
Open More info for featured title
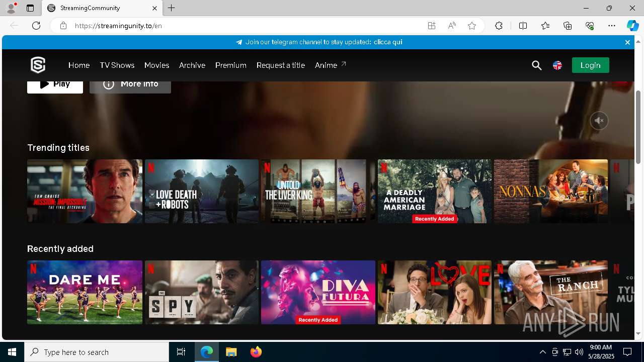pyautogui.click(x=130, y=86)
